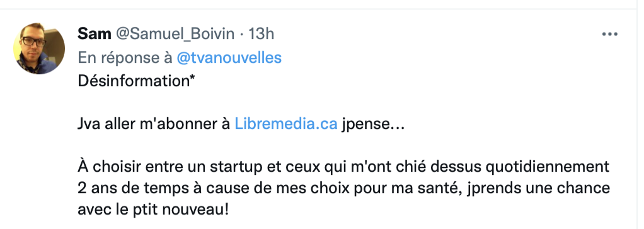Screen dimensions: 644x229
Task: Follow the @tvanouvelles mention link
Action: [x=229, y=57]
